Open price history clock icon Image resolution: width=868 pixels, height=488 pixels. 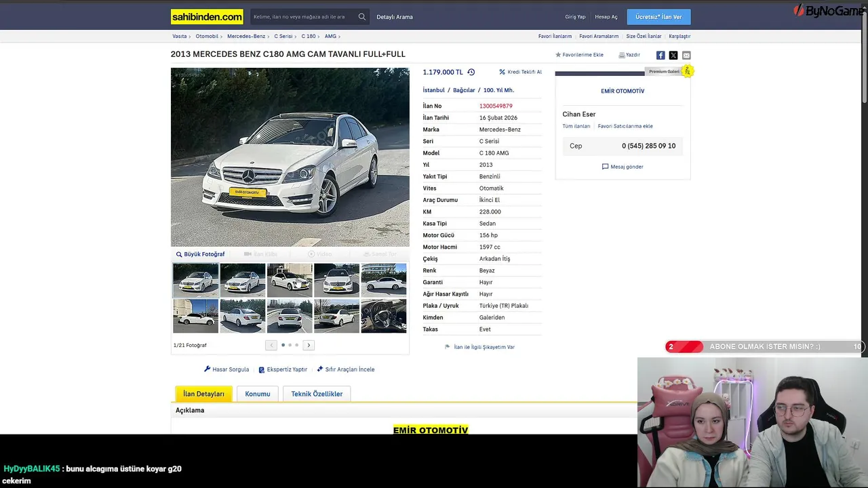coord(471,72)
